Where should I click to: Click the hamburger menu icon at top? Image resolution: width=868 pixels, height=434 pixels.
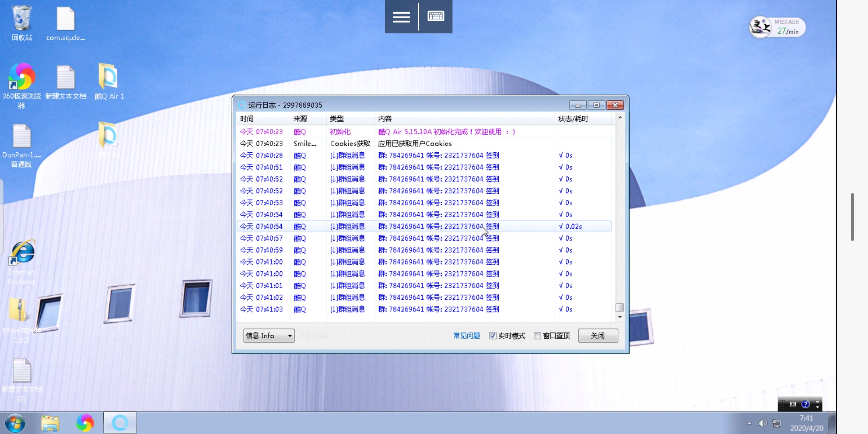pyautogui.click(x=401, y=16)
